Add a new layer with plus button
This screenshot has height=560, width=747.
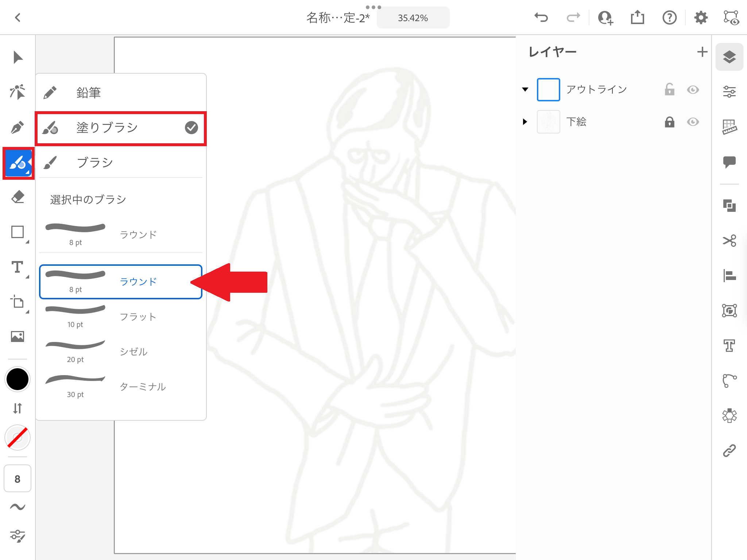click(702, 52)
